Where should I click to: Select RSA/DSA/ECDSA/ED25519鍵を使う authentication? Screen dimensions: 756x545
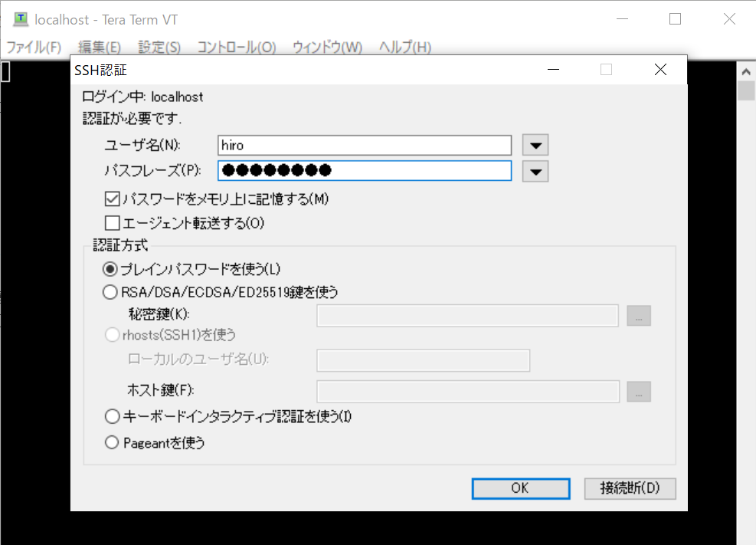[x=111, y=292]
